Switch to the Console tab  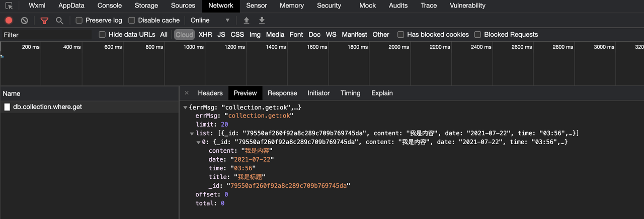[109, 6]
